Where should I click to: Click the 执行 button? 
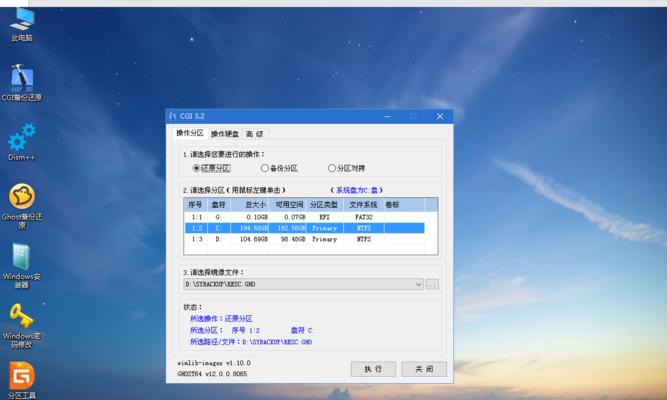tap(373, 369)
